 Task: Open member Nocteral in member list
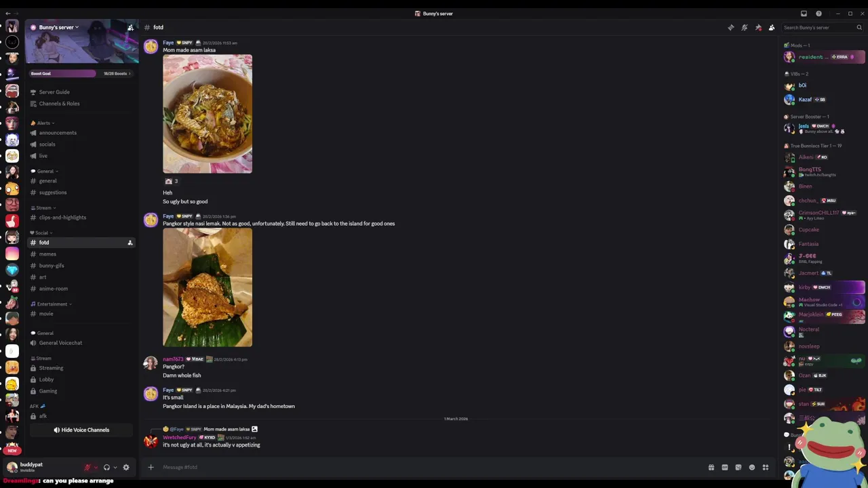[808, 330]
